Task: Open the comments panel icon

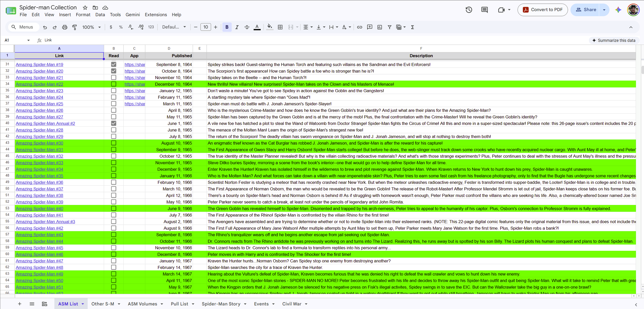Action: 485,10
